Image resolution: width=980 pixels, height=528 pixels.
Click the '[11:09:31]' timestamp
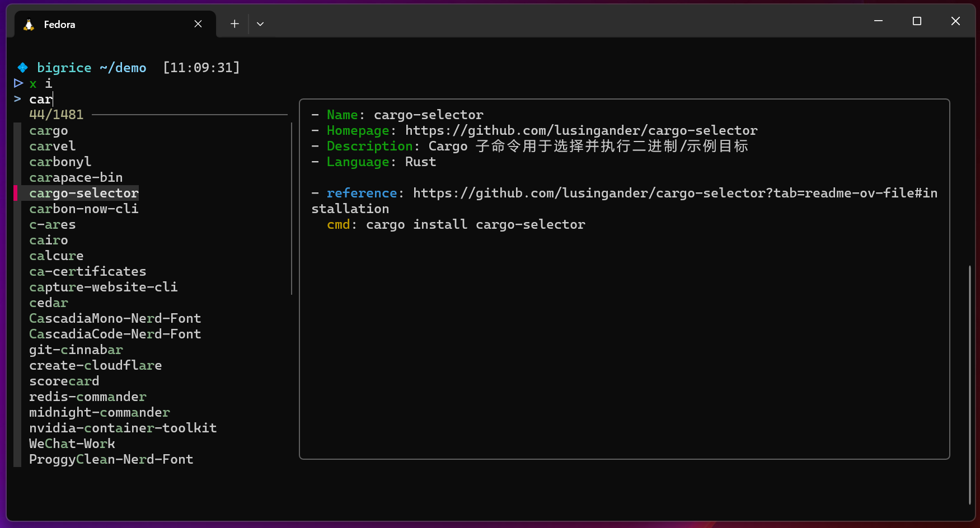click(201, 68)
